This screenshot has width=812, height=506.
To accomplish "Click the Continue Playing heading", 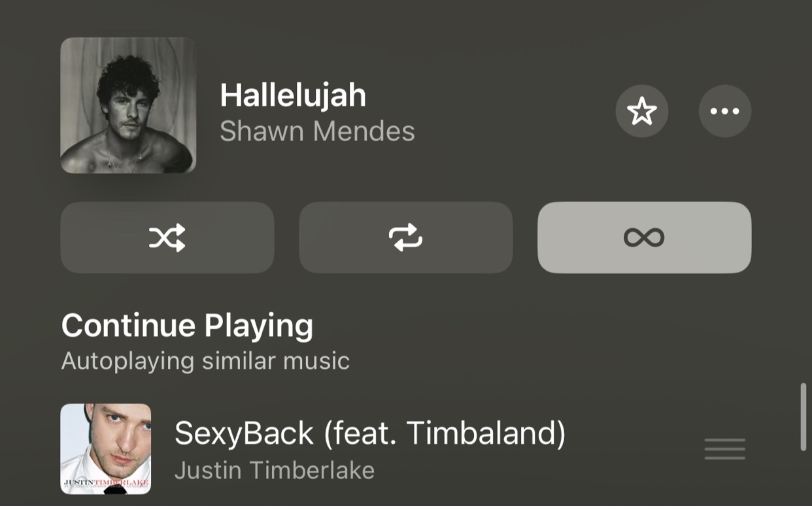I will tap(187, 326).
